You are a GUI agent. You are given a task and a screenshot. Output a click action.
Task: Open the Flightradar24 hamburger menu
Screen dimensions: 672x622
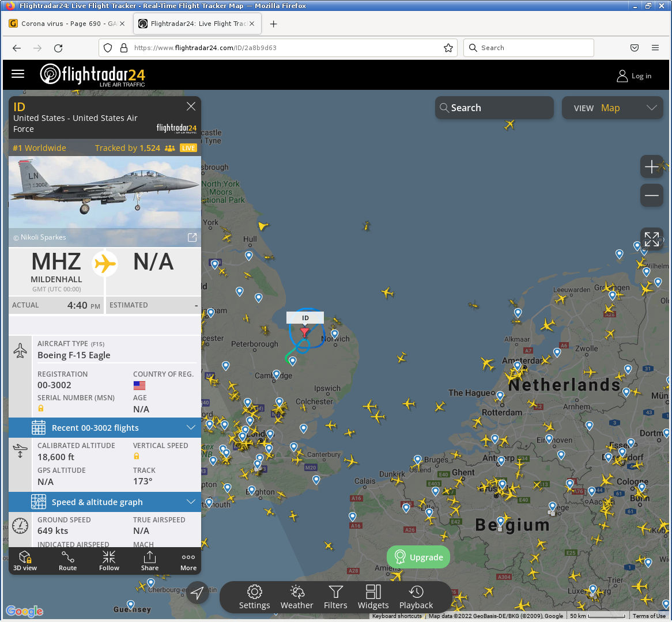[x=17, y=74]
